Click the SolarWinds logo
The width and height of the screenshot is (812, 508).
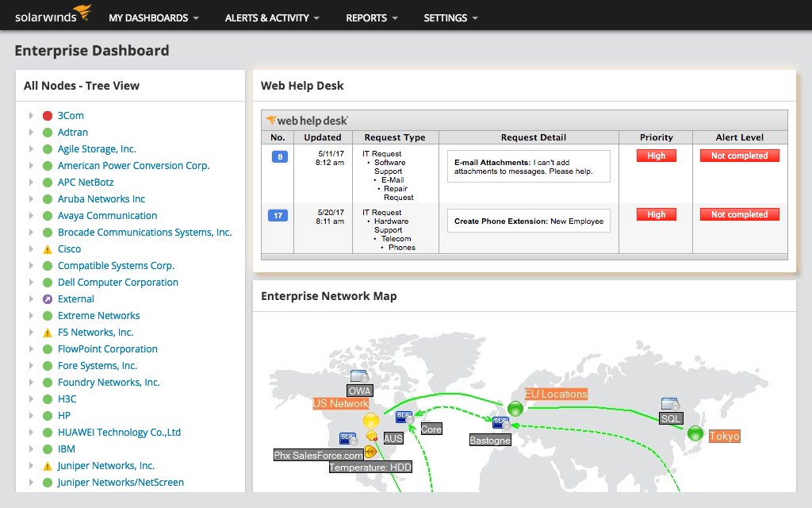tap(52, 15)
